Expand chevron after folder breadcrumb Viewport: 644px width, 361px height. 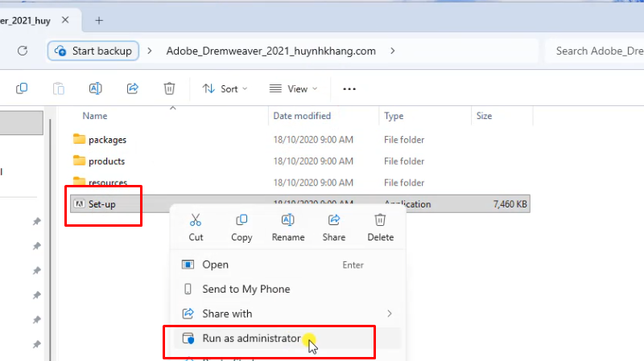pyautogui.click(x=393, y=51)
